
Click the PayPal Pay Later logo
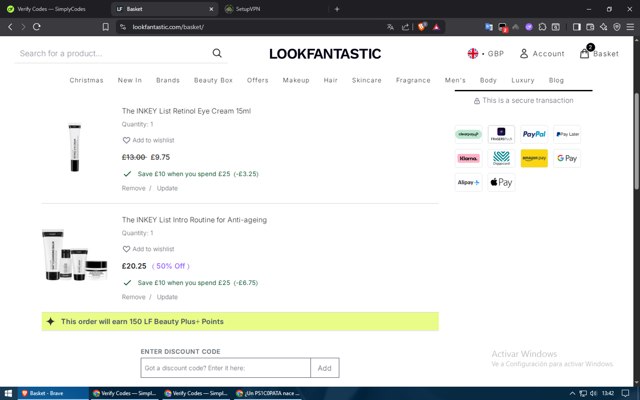(x=567, y=134)
